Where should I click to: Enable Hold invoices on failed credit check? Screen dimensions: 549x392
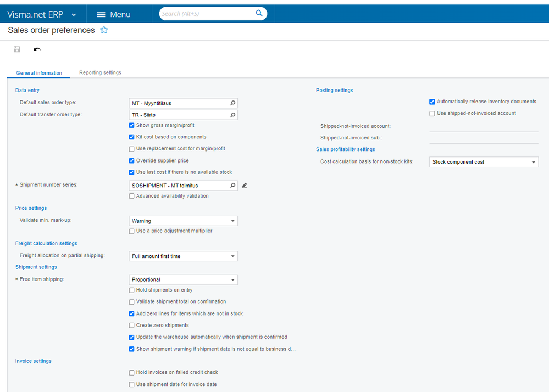point(132,373)
